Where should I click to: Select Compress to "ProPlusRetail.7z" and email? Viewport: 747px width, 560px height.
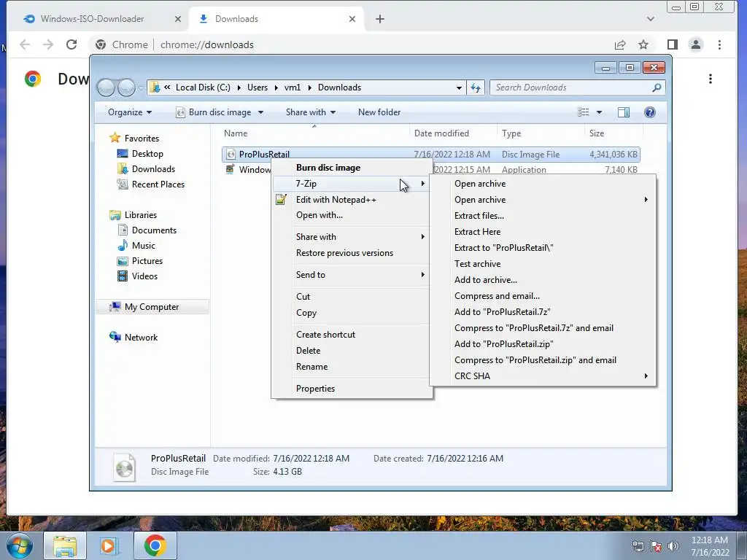pos(543,328)
